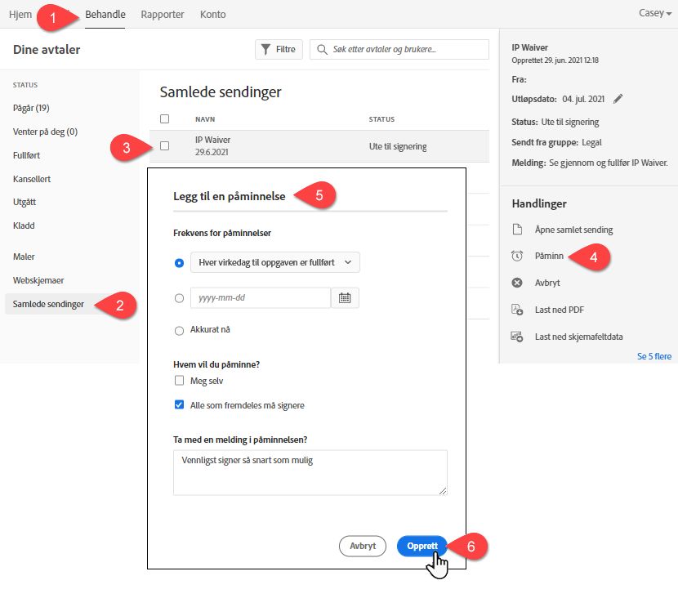The image size is (678, 616).
Task: Choose the Akkurat nå radio option
Action: click(179, 331)
